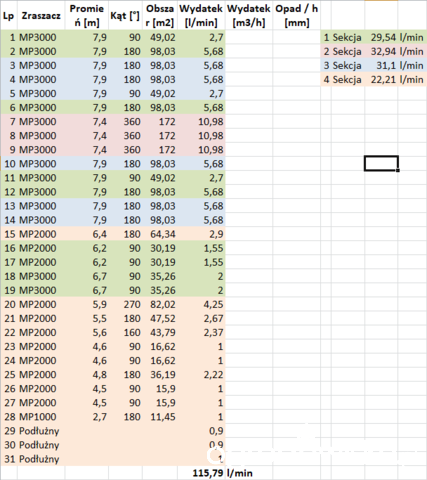Select the Wydatek [l/min] header cell
The width and height of the screenshot is (427, 480).
tap(201, 15)
